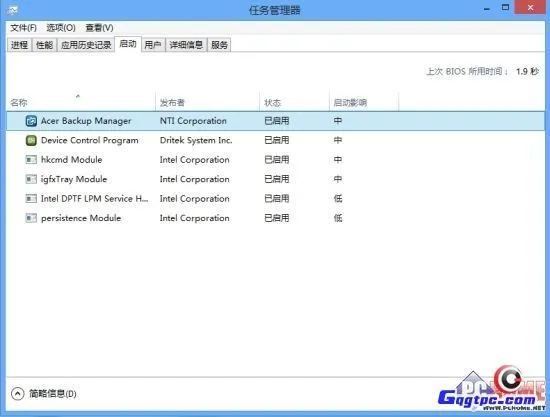Screen dimensions: 550x417
Task: Sort by the 启动影响 column header
Action: (364, 102)
